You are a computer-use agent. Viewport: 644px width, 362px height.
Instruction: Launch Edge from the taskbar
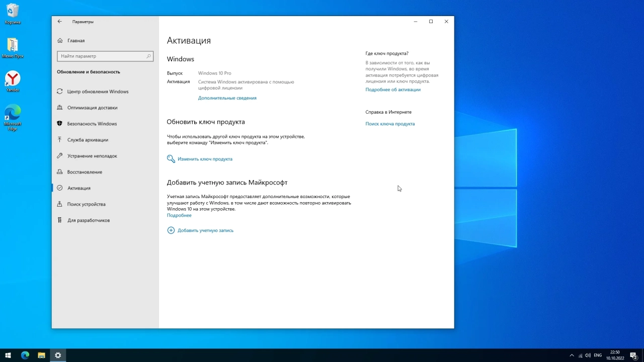click(x=25, y=355)
